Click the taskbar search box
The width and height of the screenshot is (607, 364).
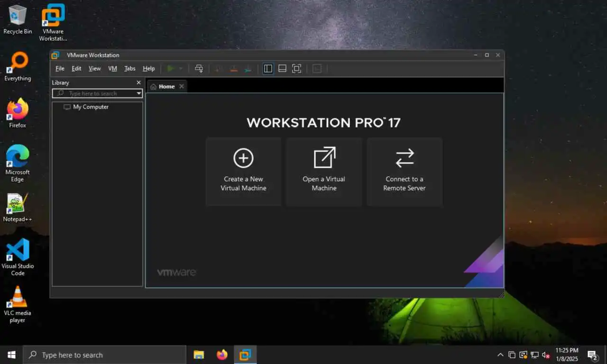click(x=104, y=355)
